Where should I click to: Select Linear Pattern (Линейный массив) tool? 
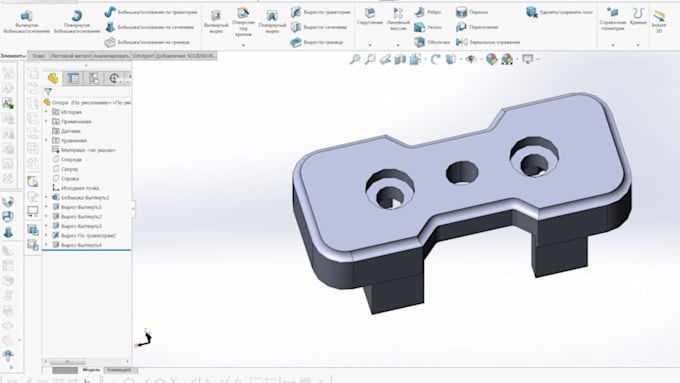click(398, 20)
